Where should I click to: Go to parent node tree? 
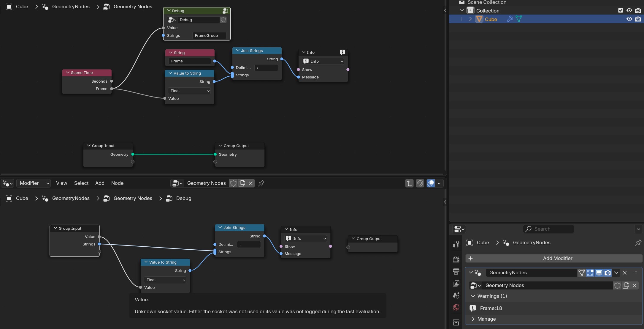tap(409, 183)
